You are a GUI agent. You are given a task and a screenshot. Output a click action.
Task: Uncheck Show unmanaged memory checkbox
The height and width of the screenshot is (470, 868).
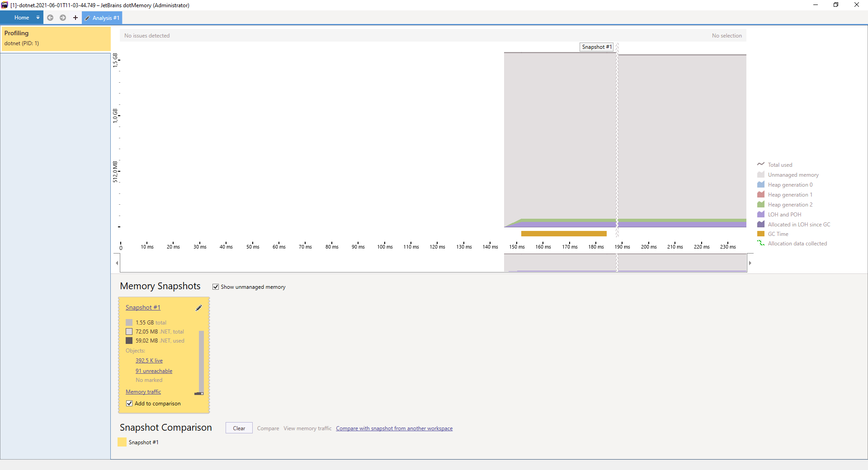[x=216, y=287]
